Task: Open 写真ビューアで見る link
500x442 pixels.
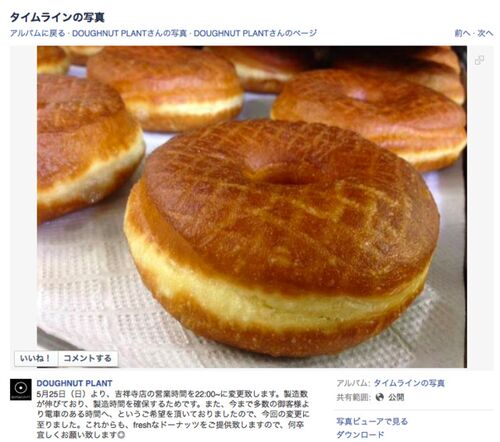Action: click(372, 421)
